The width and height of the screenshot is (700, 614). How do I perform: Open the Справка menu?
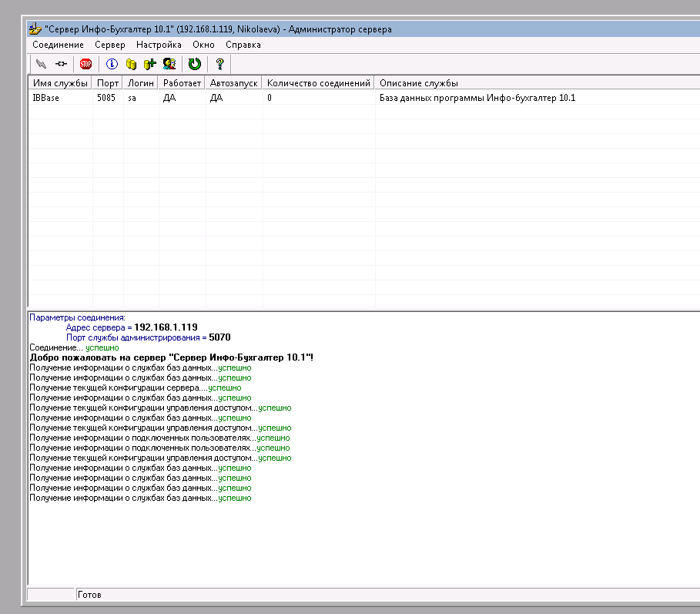(x=243, y=45)
